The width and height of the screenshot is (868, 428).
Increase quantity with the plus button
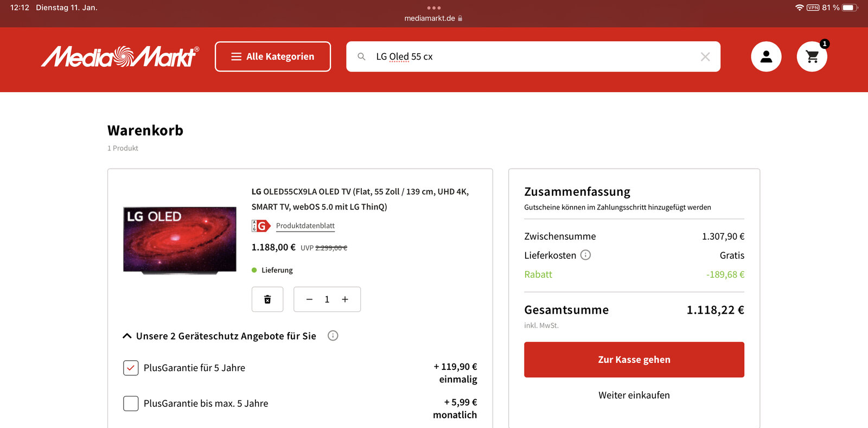pyautogui.click(x=345, y=299)
